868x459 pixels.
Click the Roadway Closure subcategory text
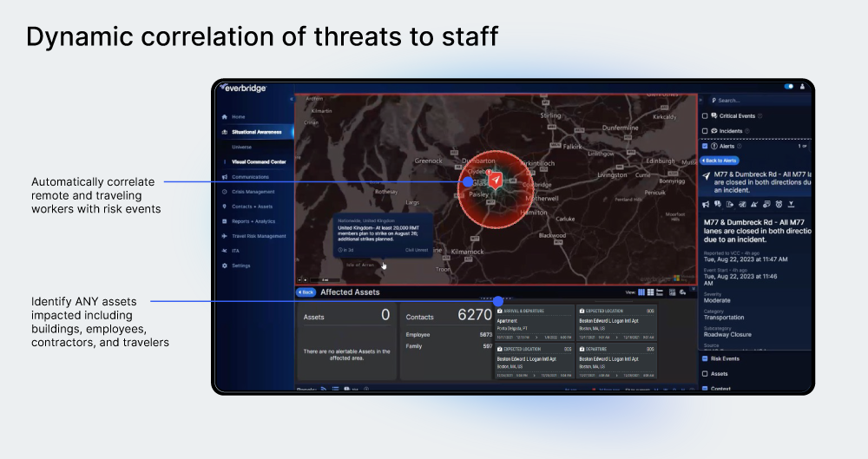coord(727,334)
